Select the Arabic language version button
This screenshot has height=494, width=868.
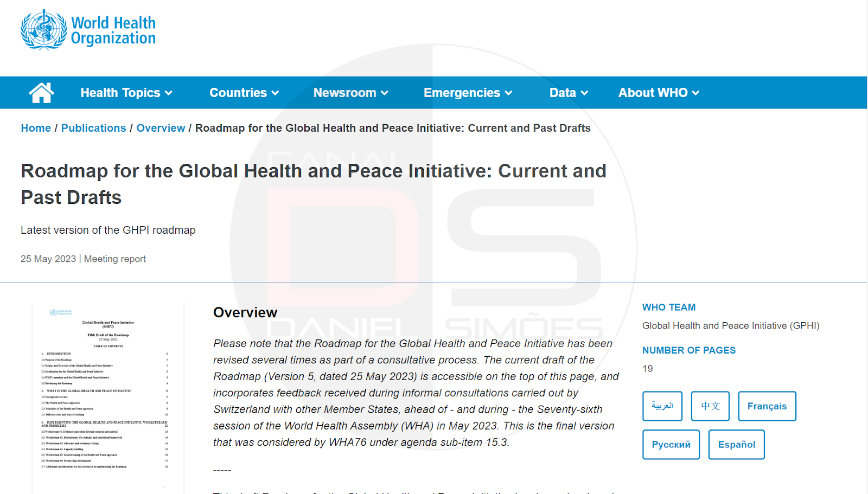[662, 406]
